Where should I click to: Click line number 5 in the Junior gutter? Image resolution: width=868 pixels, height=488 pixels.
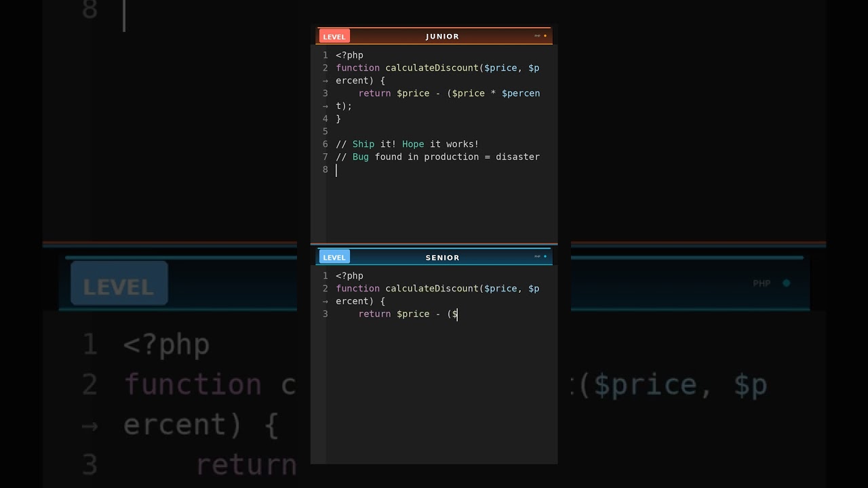click(325, 131)
